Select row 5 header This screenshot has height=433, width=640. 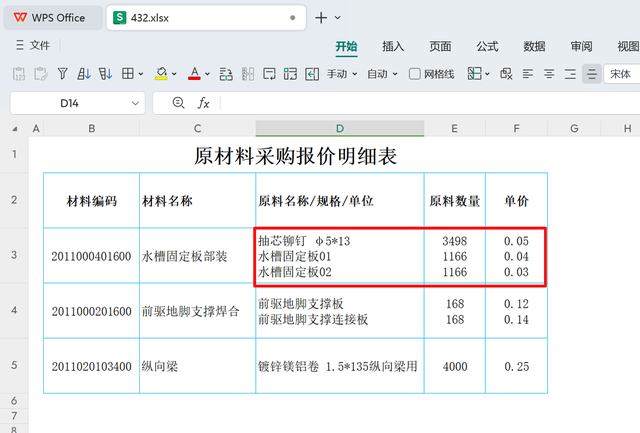point(14,365)
